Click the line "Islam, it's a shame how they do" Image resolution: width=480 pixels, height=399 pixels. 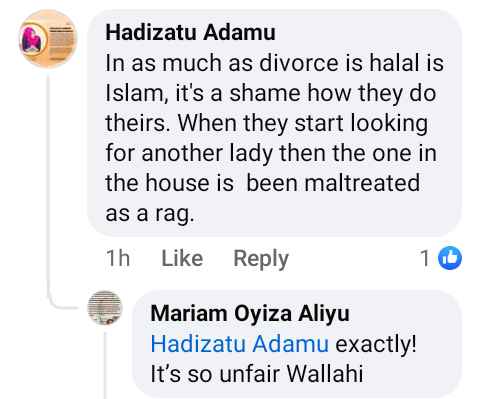click(271, 93)
